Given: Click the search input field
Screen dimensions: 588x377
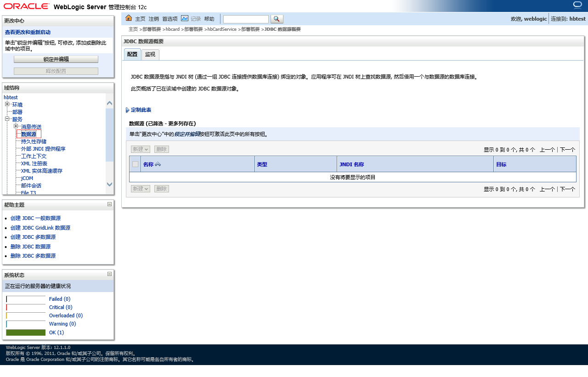Looking at the screenshot, I should 246,19.
